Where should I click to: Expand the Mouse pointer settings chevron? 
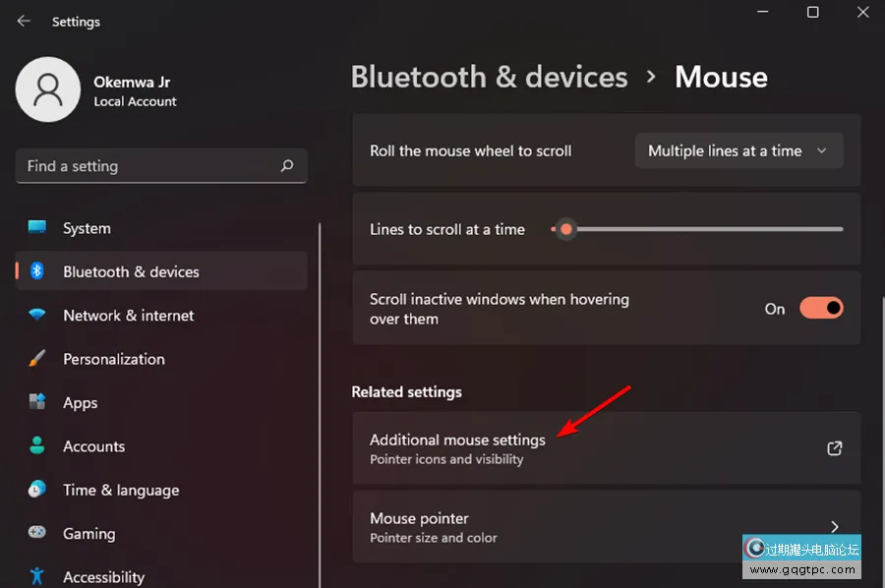tap(834, 527)
